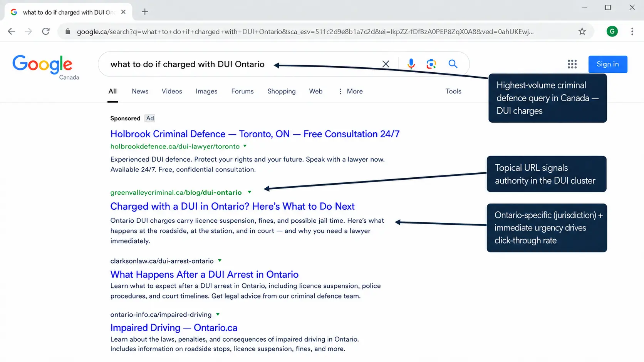
Task: Switch to the Videos tab
Action: point(172,92)
